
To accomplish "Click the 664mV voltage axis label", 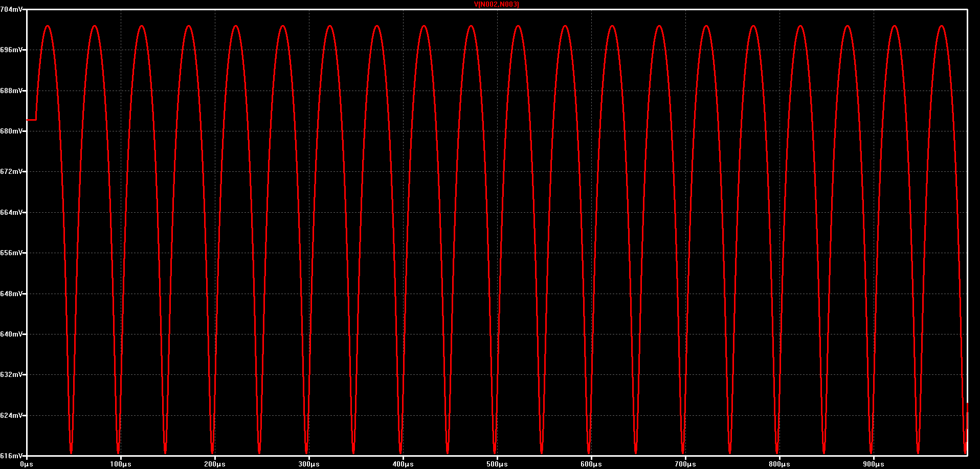I will pyautogui.click(x=11, y=212).
